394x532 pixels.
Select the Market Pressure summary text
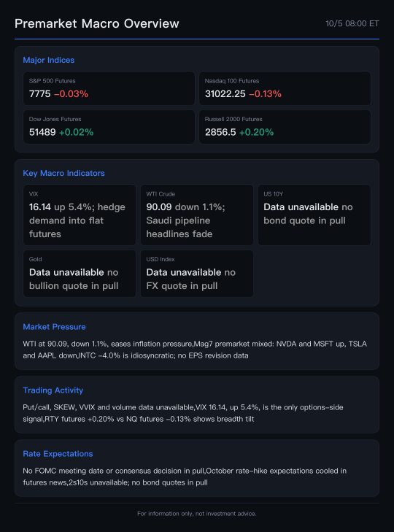pos(195,350)
